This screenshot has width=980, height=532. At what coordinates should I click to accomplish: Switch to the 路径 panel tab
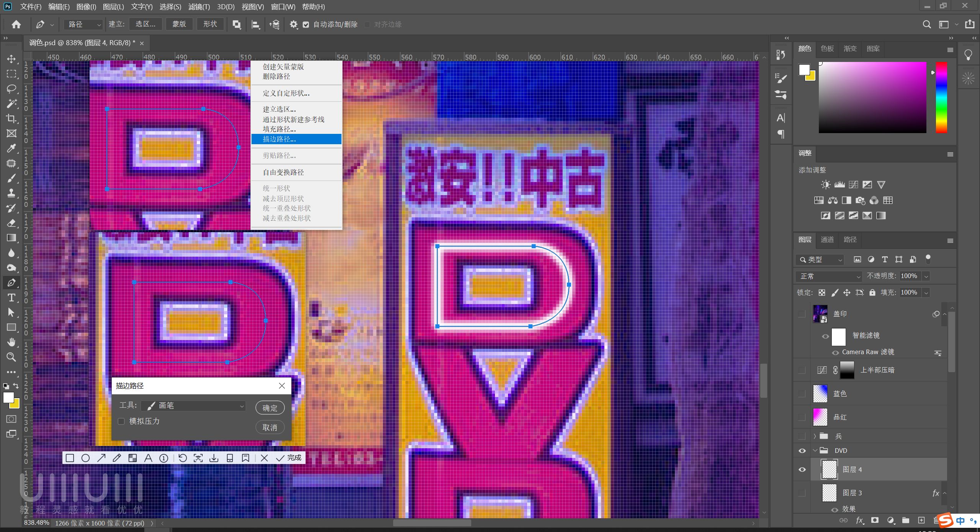click(x=850, y=240)
